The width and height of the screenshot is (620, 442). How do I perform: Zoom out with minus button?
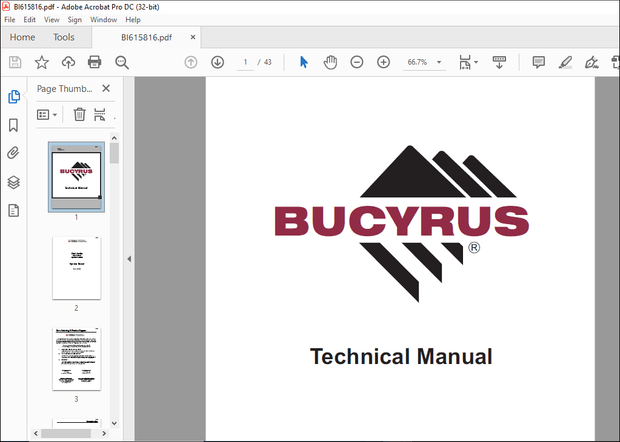(x=357, y=62)
